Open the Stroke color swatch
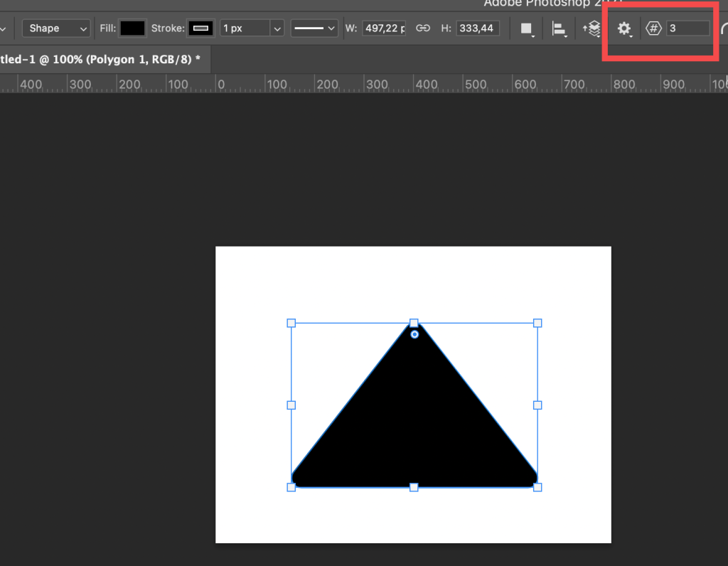This screenshot has height=566, width=728. 201,28
